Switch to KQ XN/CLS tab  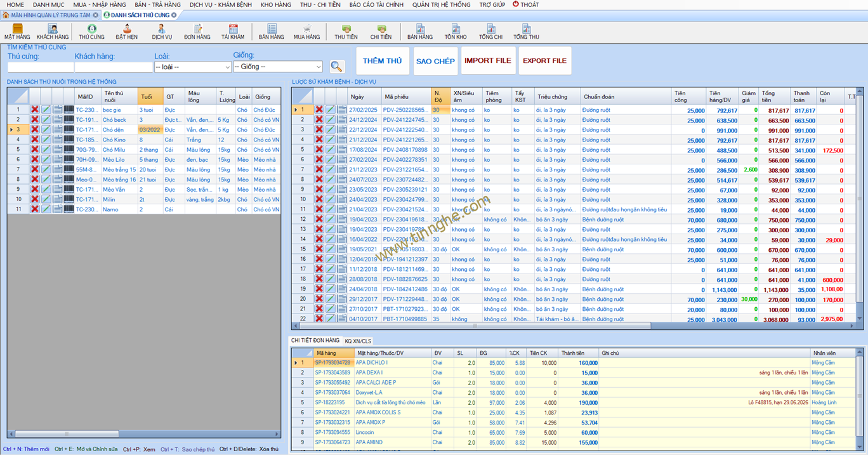(358, 341)
